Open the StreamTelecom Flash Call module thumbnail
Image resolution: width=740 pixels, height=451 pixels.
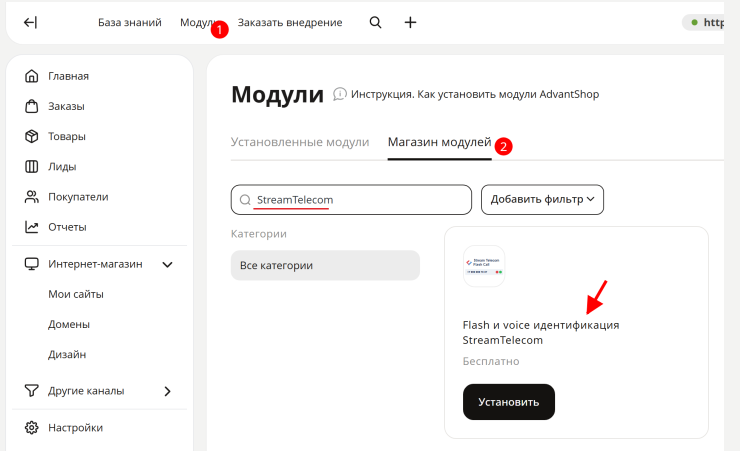tap(484, 266)
